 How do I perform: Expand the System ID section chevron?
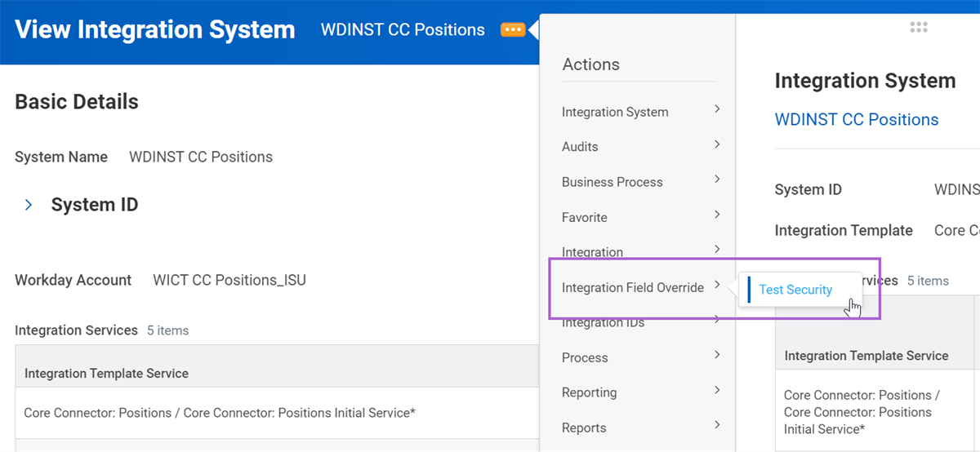(29, 205)
